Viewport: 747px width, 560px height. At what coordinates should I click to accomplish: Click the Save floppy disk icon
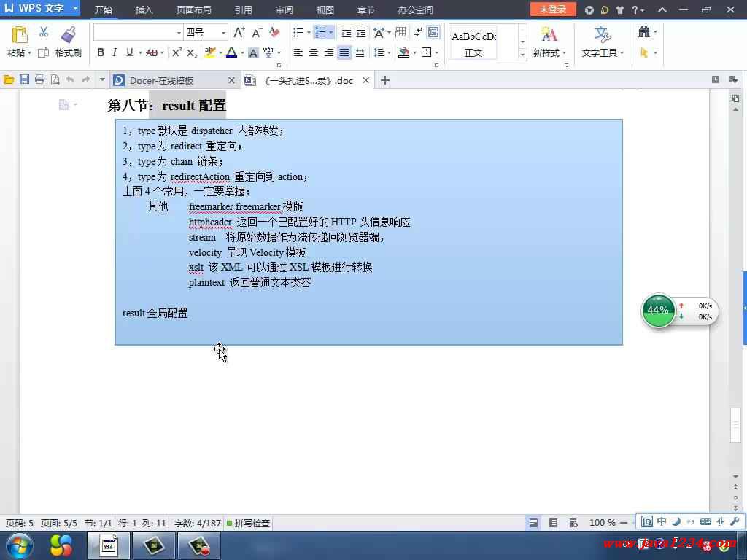click(x=24, y=80)
